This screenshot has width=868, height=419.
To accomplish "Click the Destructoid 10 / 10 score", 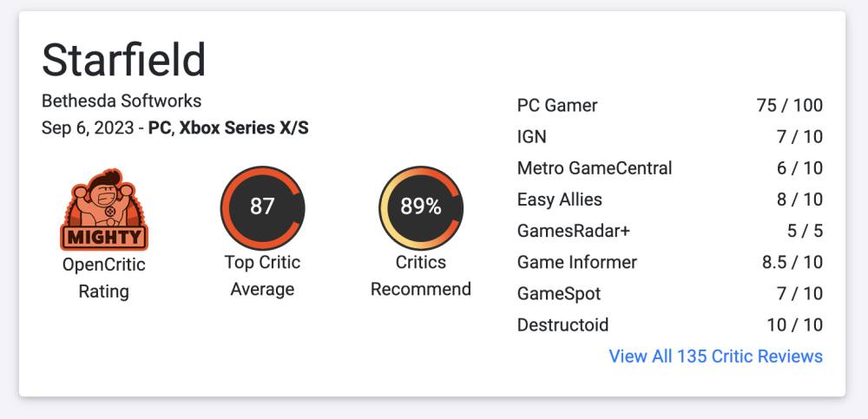I will point(793,325).
